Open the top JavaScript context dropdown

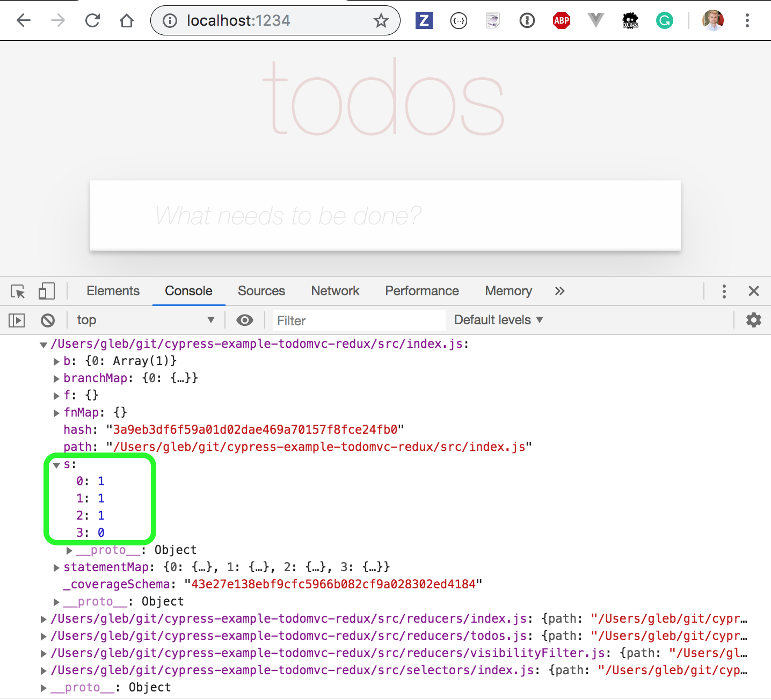[146, 320]
